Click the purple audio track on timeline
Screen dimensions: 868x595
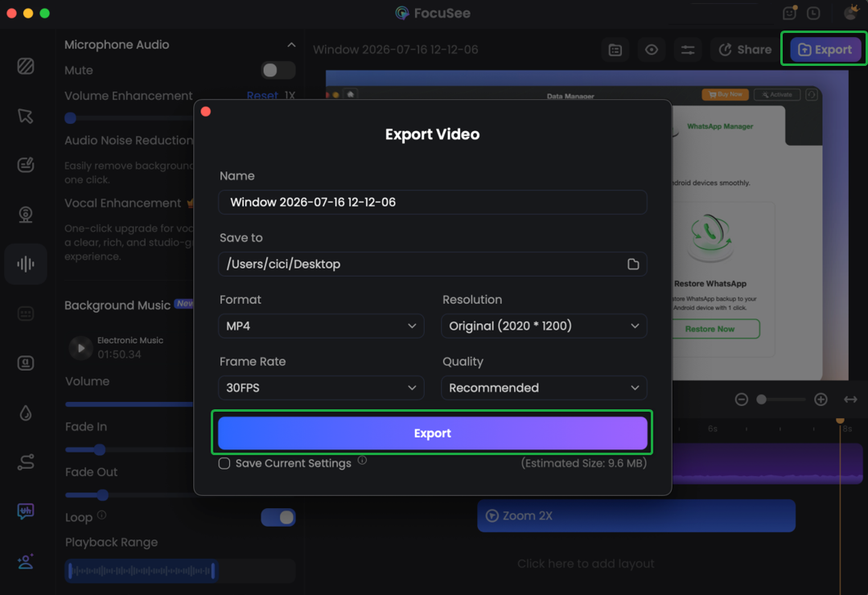tap(767, 464)
